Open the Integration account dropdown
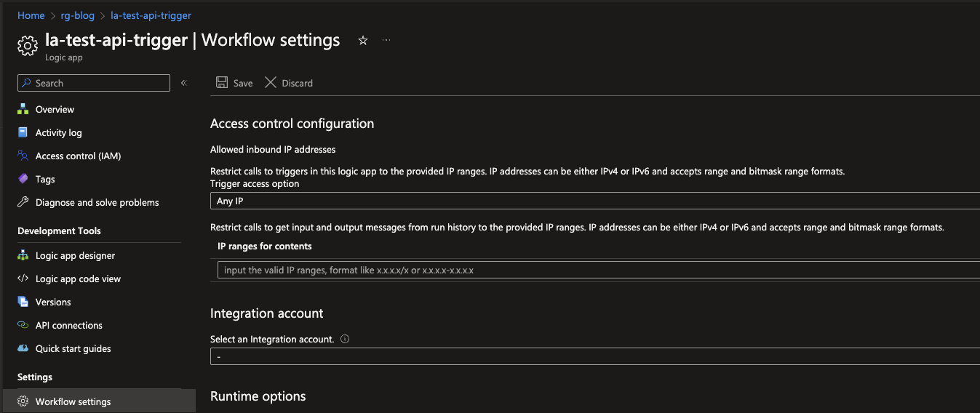This screenshot has width=980, height=413. coord(594,356)
